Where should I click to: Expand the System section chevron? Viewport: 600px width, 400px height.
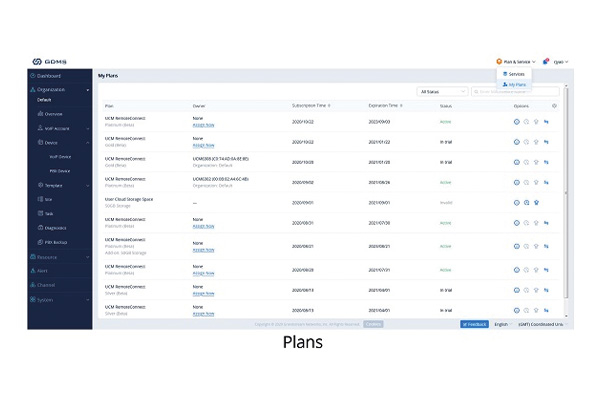tap(88, 300)
